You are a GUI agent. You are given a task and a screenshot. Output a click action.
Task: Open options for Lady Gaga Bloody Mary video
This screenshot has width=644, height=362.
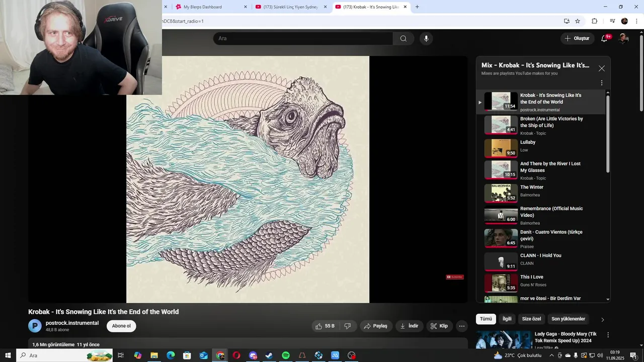[x=608, y=335]
